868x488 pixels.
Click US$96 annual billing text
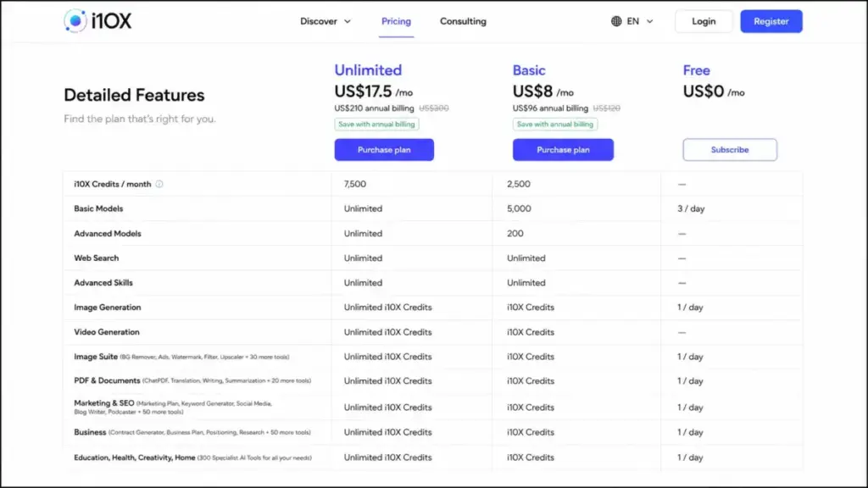tap(550, 108)
